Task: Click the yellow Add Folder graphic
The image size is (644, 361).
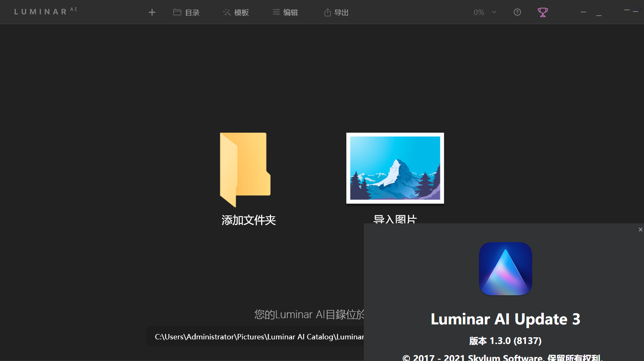Action: [x=245, y=169]
